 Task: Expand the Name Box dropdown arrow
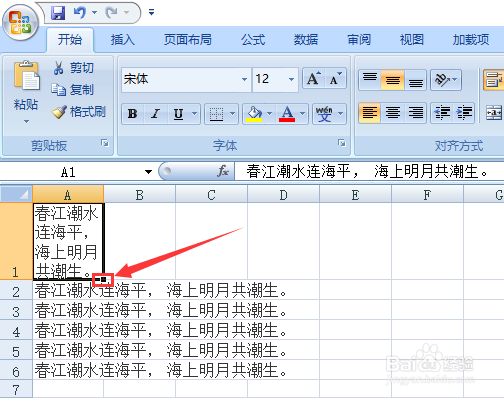[148, 172]
